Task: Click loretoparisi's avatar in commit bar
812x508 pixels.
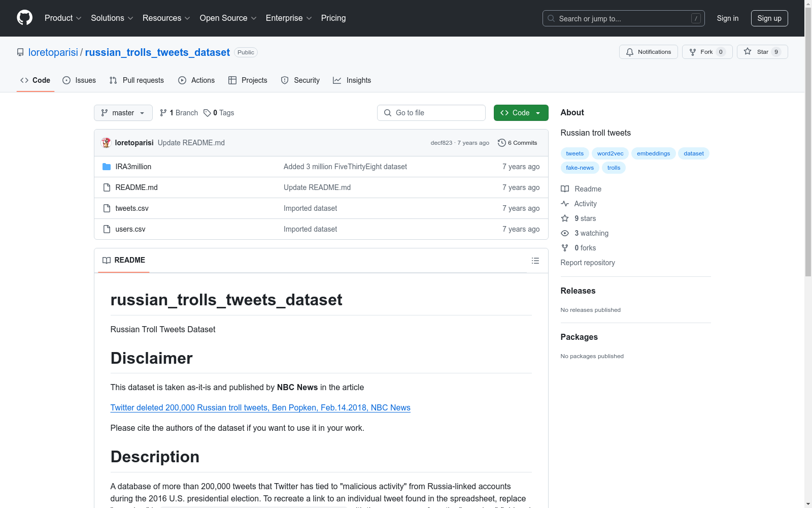Action: [x=106, y=143]
